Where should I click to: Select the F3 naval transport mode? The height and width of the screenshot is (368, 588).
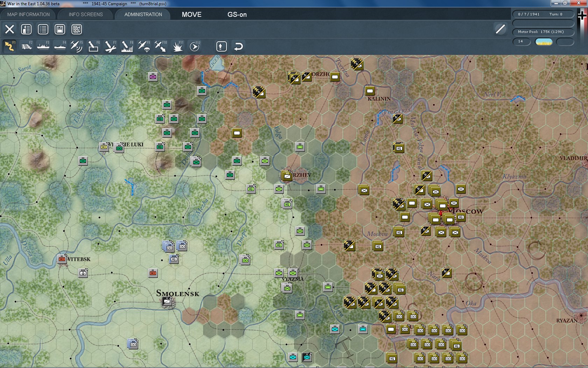tap(43, 46)
